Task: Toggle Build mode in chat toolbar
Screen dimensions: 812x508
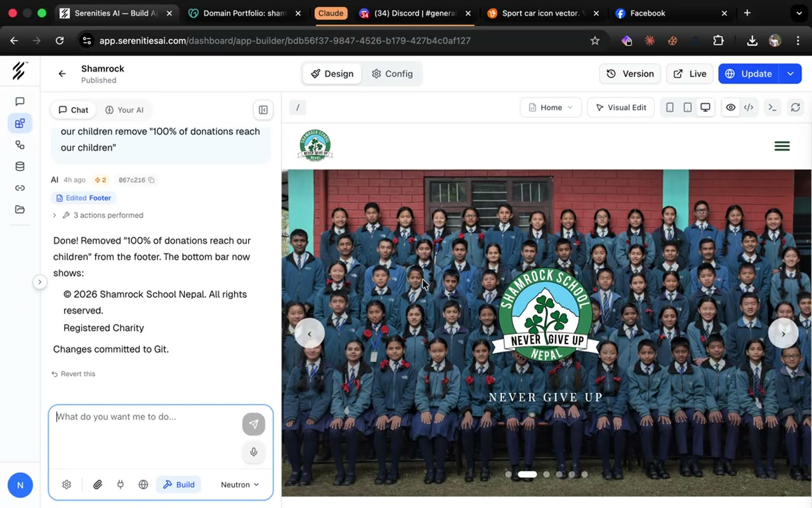Action: point(179,485)
